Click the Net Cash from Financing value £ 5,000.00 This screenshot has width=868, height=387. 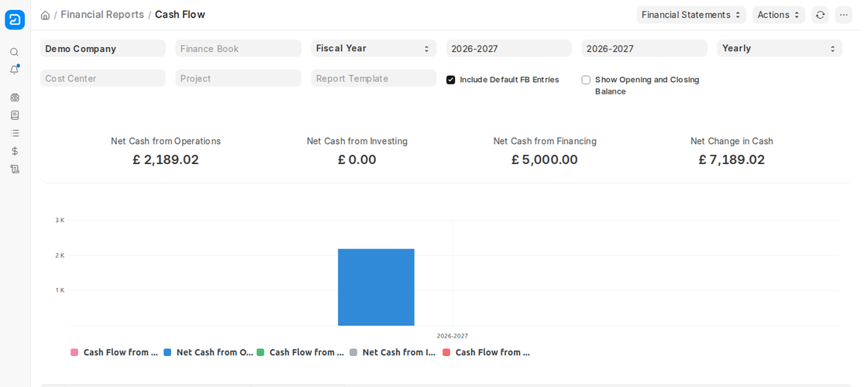tap(545, 159)
